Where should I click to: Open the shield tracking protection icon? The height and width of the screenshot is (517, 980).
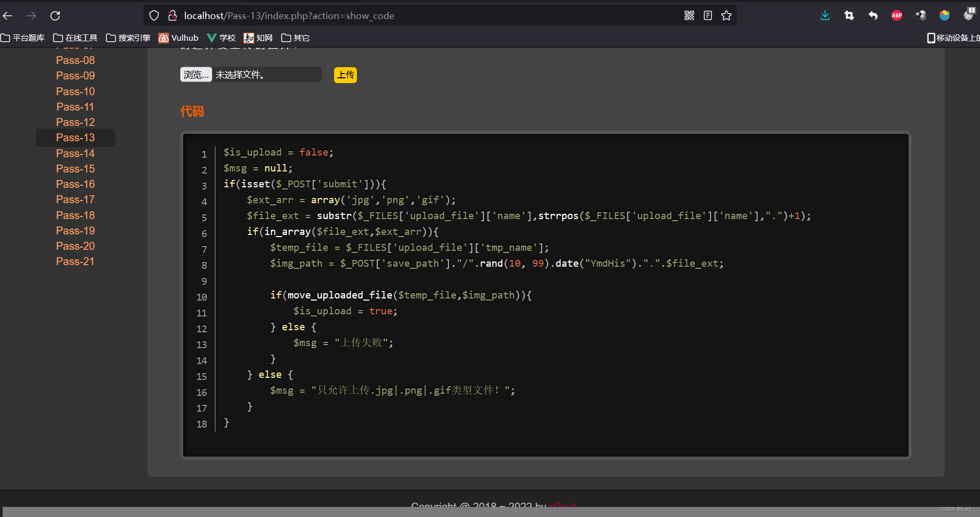[x=154, y=16]
